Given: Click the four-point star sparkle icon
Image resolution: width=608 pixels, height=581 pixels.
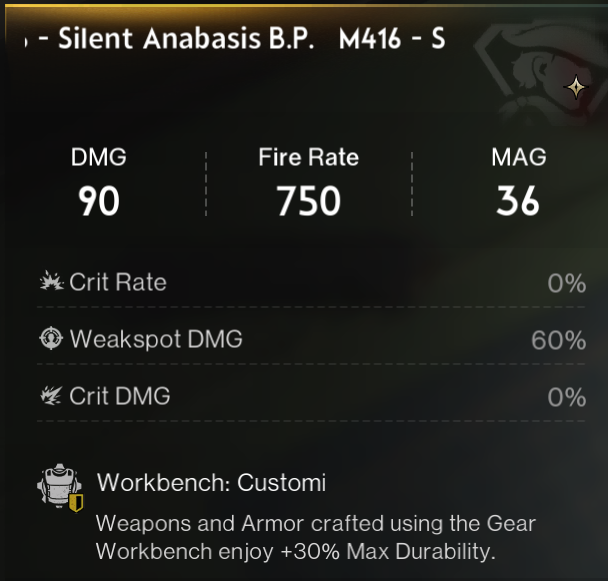Looking at the screenshot, I should (x=576, y=88).
